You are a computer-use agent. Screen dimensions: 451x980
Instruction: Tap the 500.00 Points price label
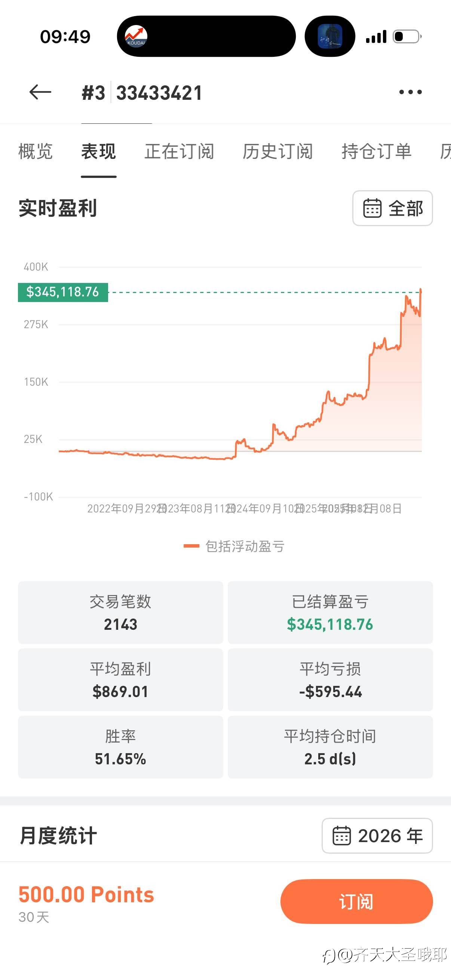(x=86, y=894)
